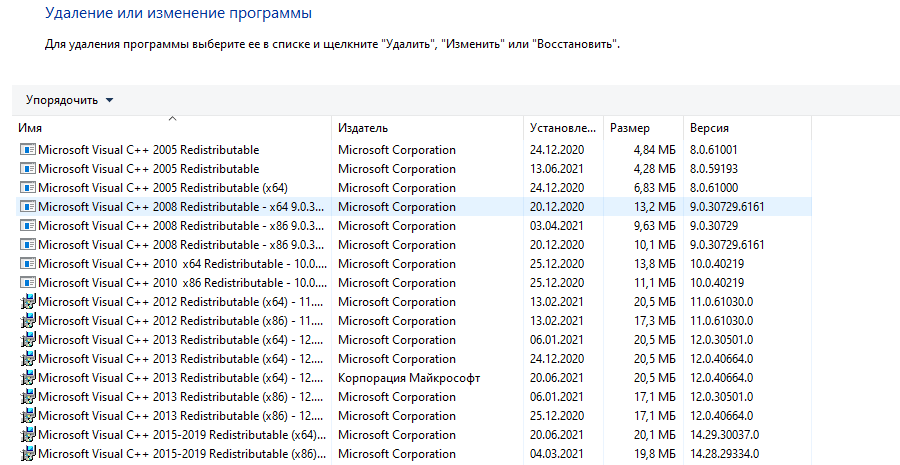
Task: Sort programs by the Издатель column header
Action: point(363,128)
